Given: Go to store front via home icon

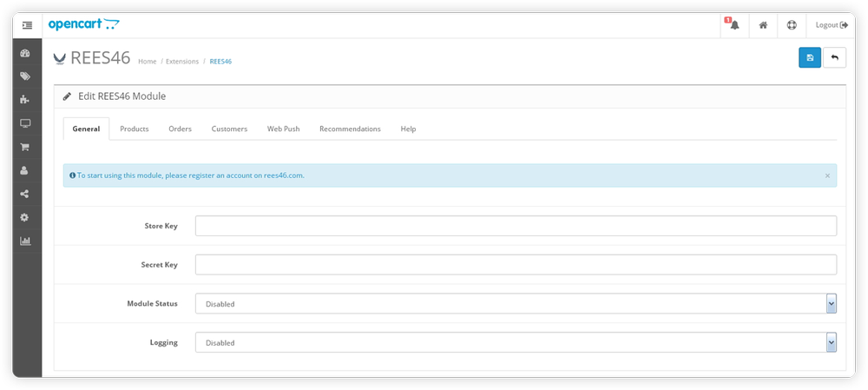Looking at the screenshot, I should [x=763, y=25].
